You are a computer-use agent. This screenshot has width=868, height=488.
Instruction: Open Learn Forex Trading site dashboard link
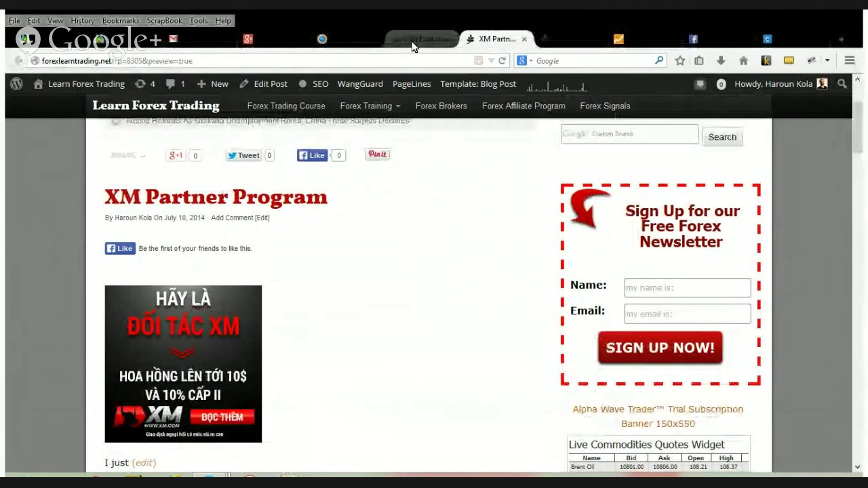coord(79,84)
